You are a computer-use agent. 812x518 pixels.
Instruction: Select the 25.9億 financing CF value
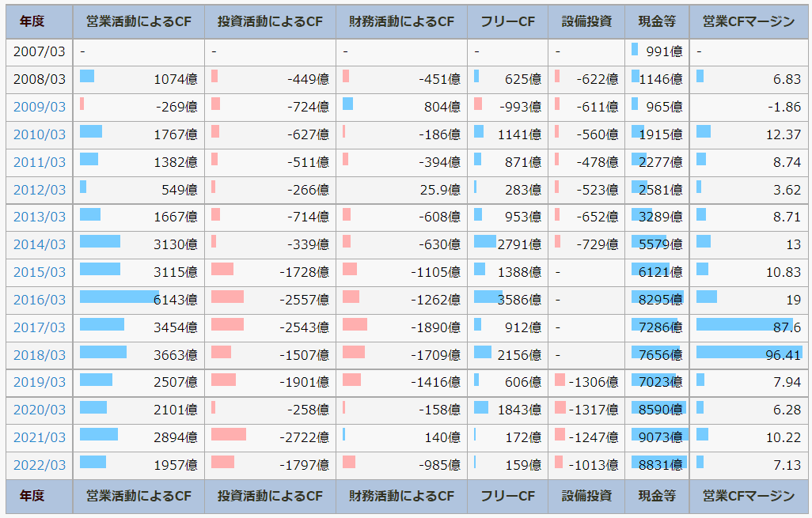coord(440,190)
